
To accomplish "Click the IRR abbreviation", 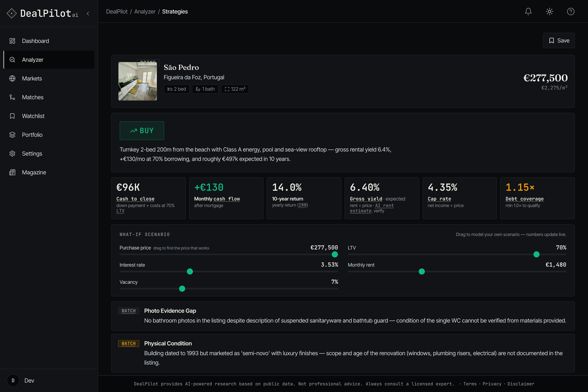I will [x=302, y=205].
